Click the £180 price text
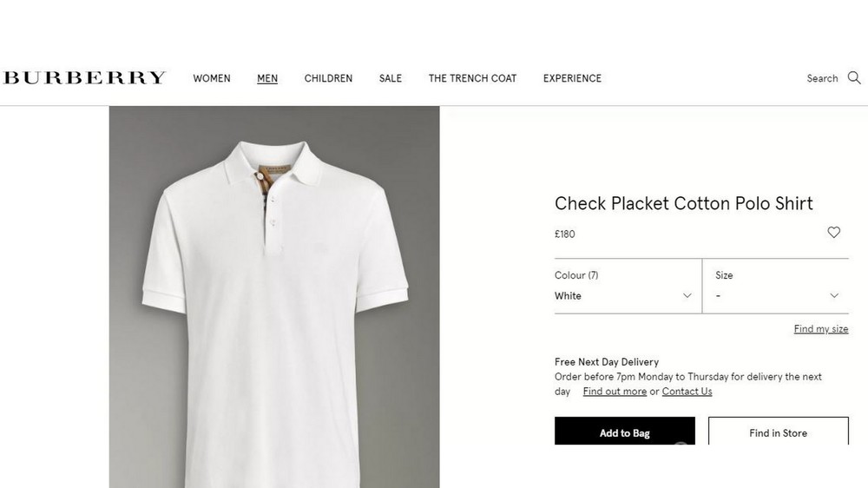Viewport: 868px width, 488px height. click(565, 234)
